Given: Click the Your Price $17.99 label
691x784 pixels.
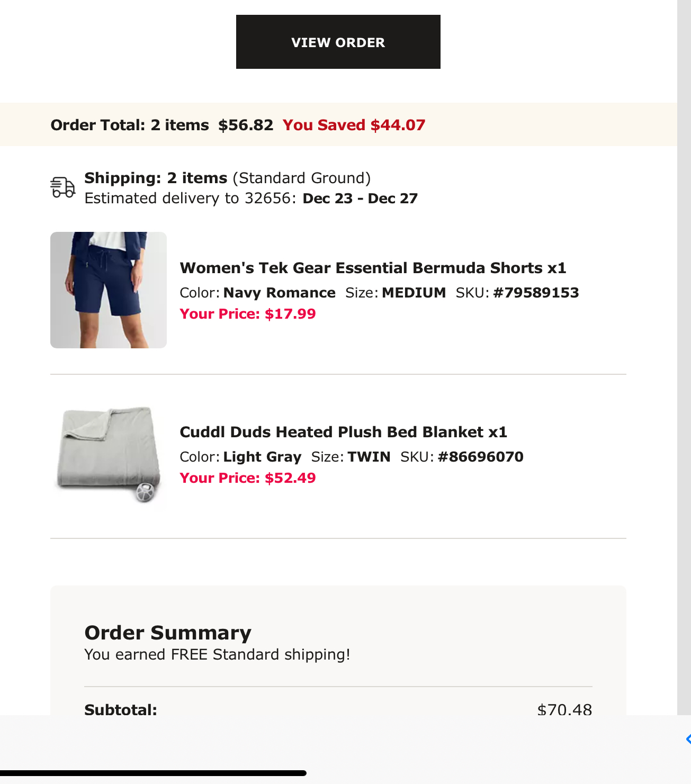Looking at the screenshot, I should pos(247,314).
